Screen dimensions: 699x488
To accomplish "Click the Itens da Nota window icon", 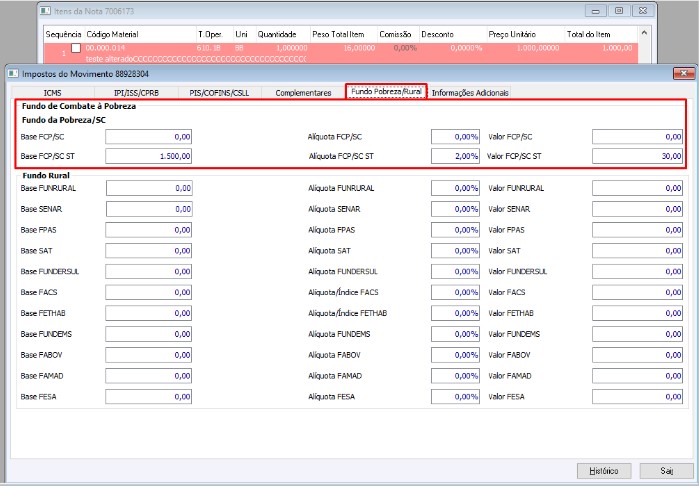I will click(45, 11).
